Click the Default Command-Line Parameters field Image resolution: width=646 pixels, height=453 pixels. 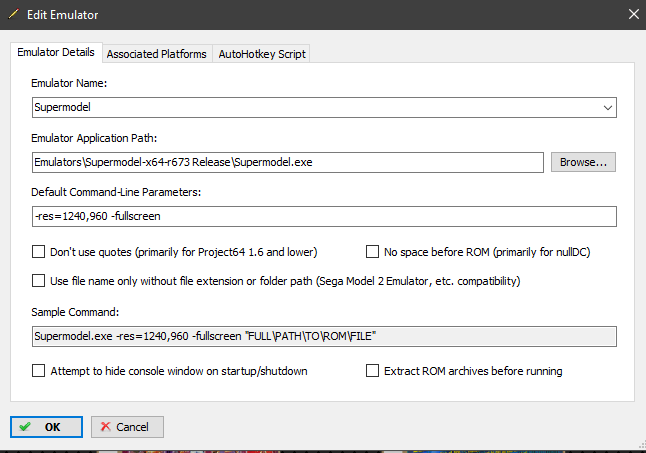324,216
